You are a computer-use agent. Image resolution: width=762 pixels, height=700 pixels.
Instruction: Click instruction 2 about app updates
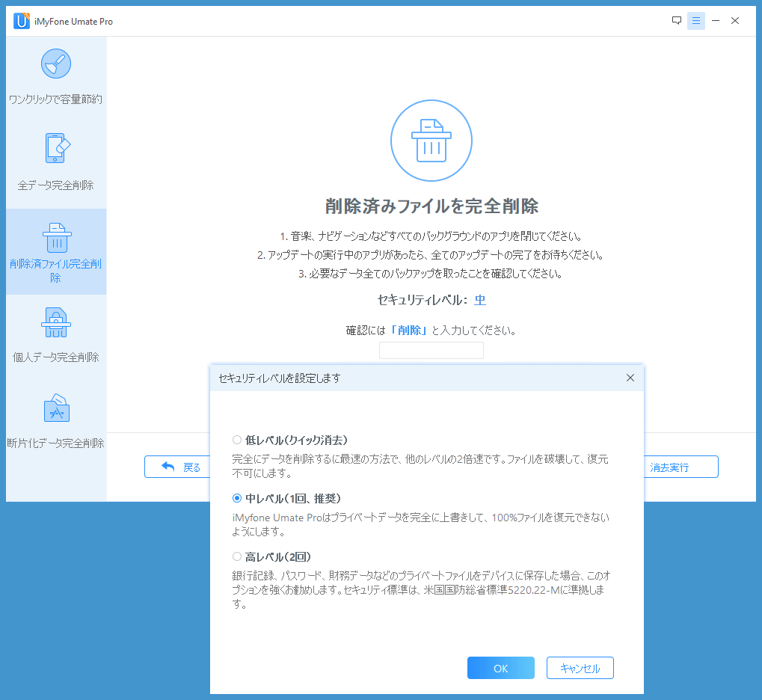(430, 255)
